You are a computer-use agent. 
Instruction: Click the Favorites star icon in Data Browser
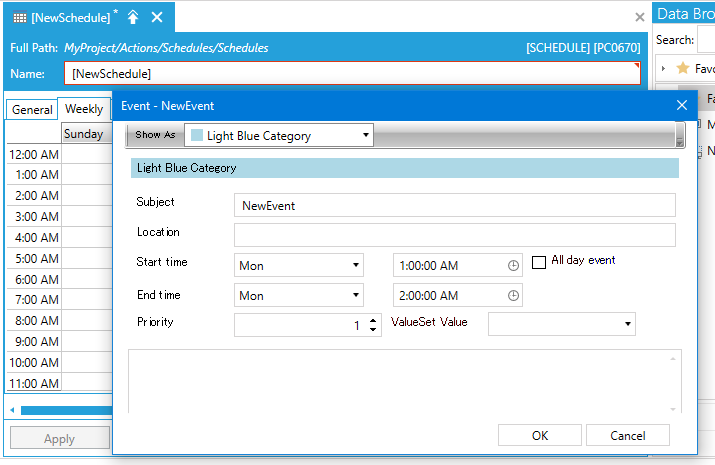click(683, 69)
